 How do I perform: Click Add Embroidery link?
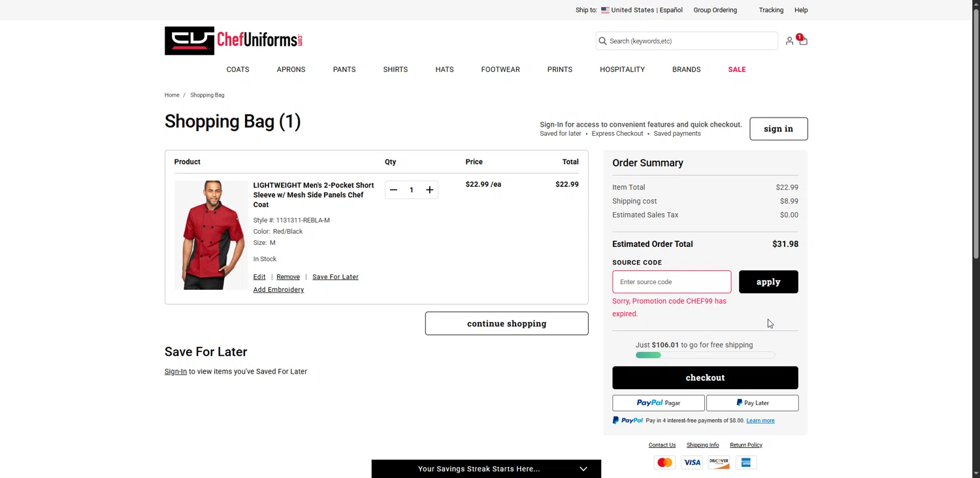click(x=278, y=289)
